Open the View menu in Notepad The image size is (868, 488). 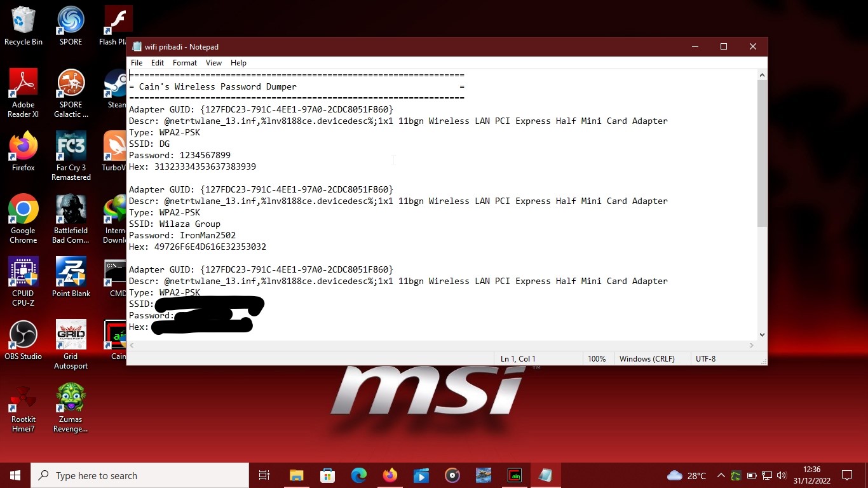point(214,63)
